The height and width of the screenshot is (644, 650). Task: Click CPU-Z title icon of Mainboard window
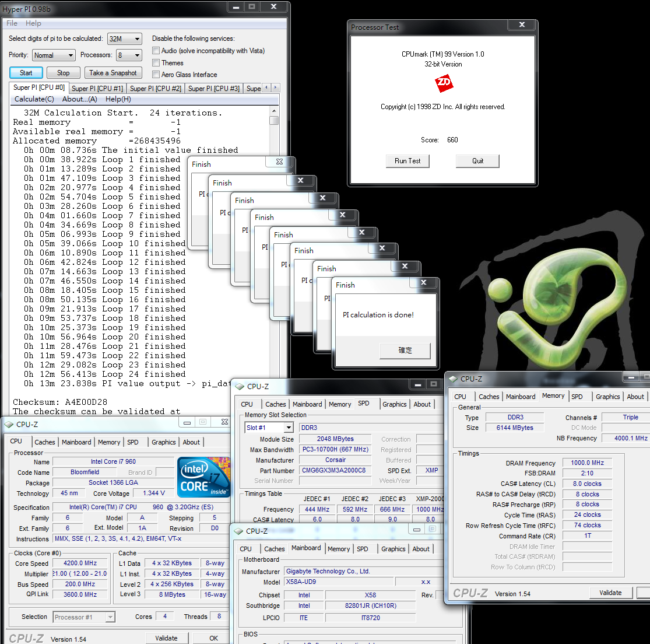tap(238, 531)
